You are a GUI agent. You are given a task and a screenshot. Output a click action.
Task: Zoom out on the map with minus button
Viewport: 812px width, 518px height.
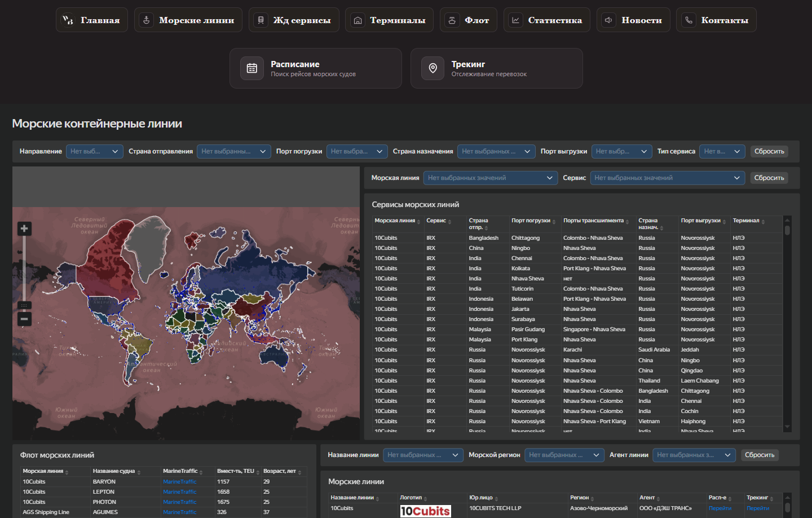coord(24,319)
